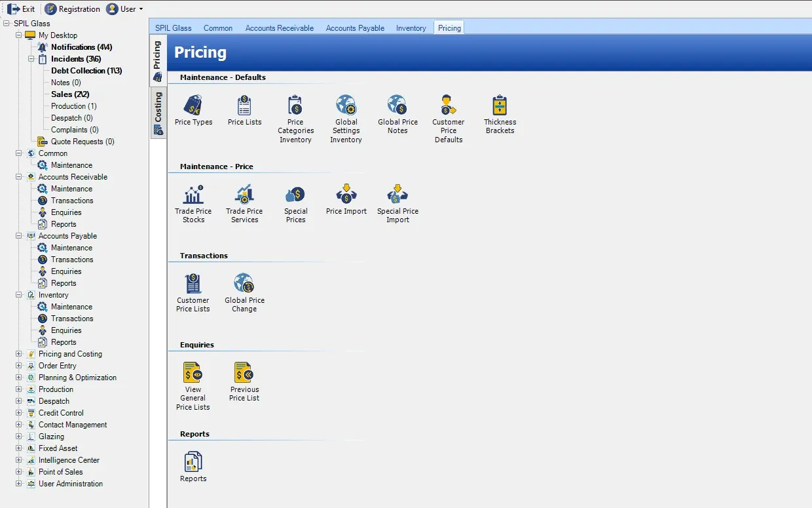Viewport: 812px width, 508px height.
Task: Switch to the Inventory tab
Action: click(411, 28)
